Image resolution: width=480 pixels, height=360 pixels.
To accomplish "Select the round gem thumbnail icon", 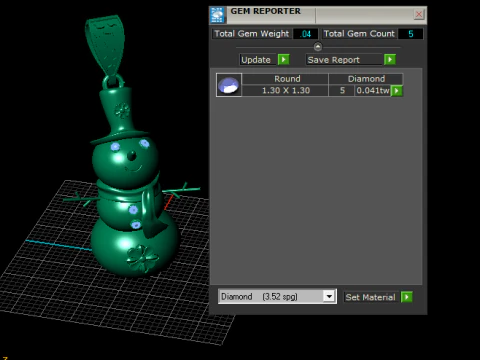I will (229, 85).
